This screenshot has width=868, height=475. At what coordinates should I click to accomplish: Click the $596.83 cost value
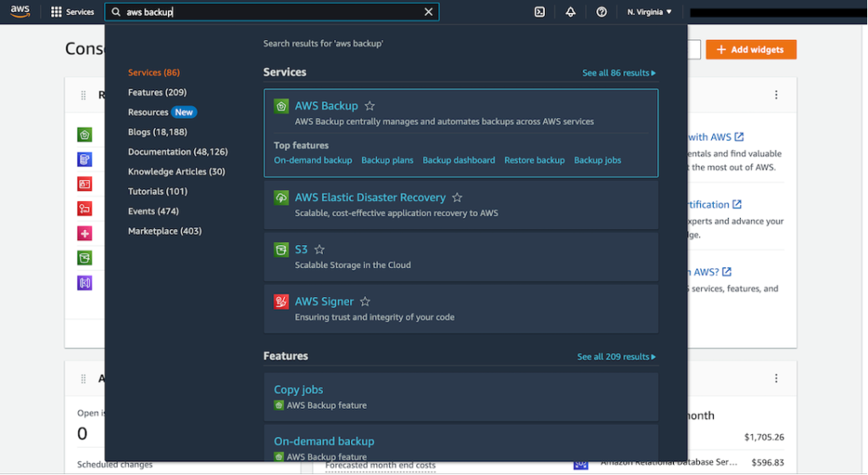click(768, 462)
